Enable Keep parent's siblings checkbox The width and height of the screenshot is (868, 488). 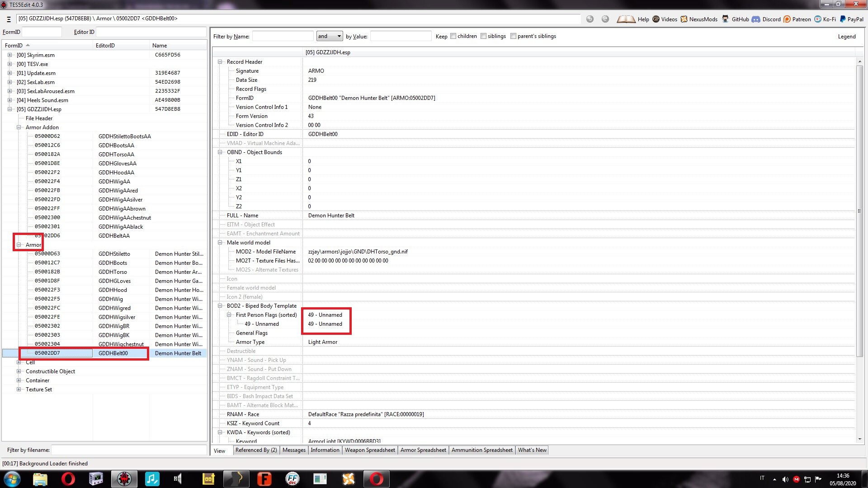coord(513,36)
